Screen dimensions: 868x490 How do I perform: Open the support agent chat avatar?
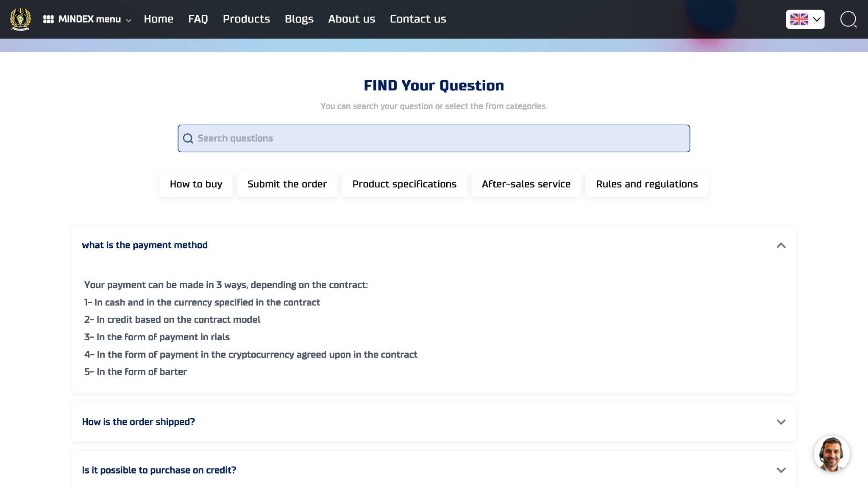coord(831,454)
